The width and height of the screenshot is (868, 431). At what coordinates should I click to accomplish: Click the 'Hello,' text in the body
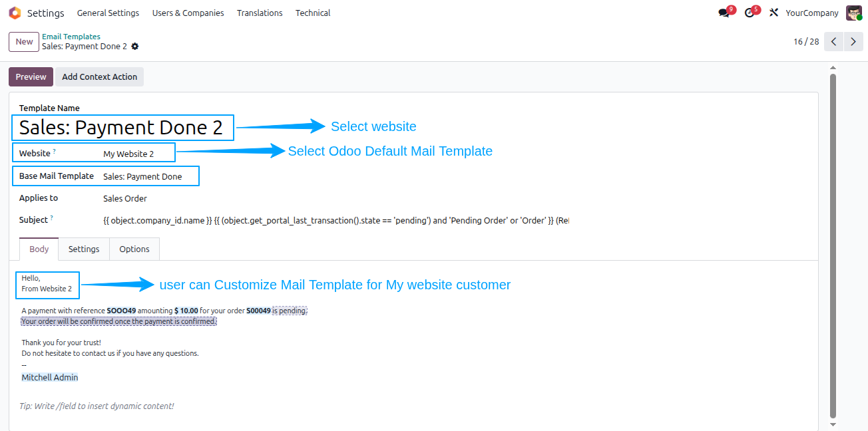[x=31, y=278]
